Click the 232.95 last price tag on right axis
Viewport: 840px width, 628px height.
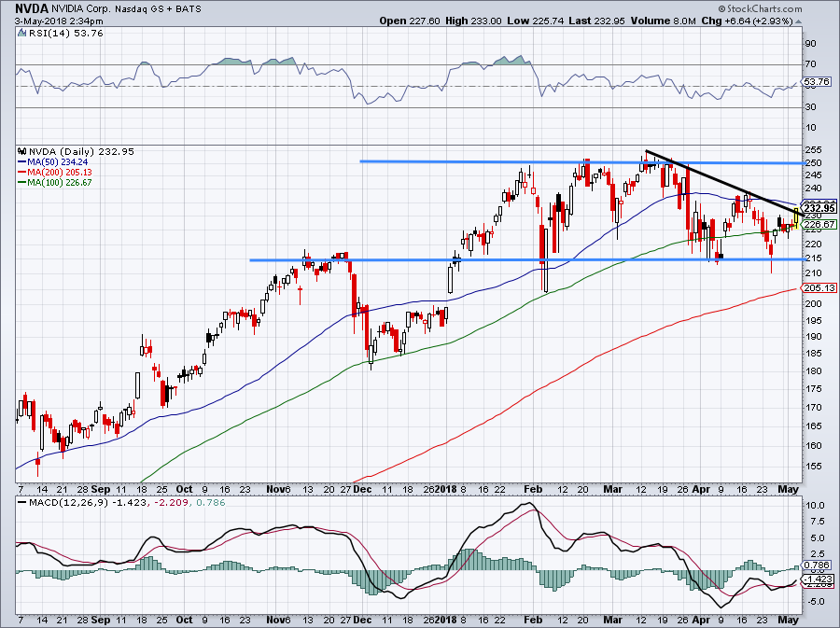819,208
